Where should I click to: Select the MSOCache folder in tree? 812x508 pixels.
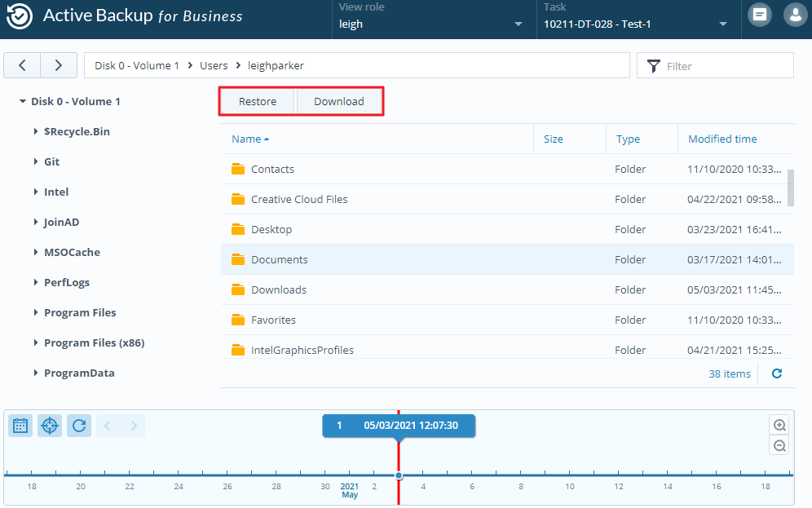pos(72,252)
